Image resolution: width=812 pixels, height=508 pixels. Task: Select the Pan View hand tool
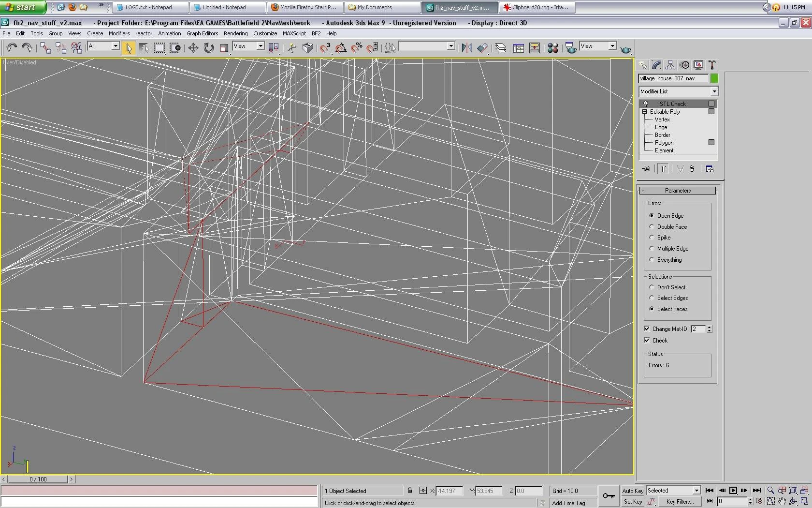(x=782, y=501)
